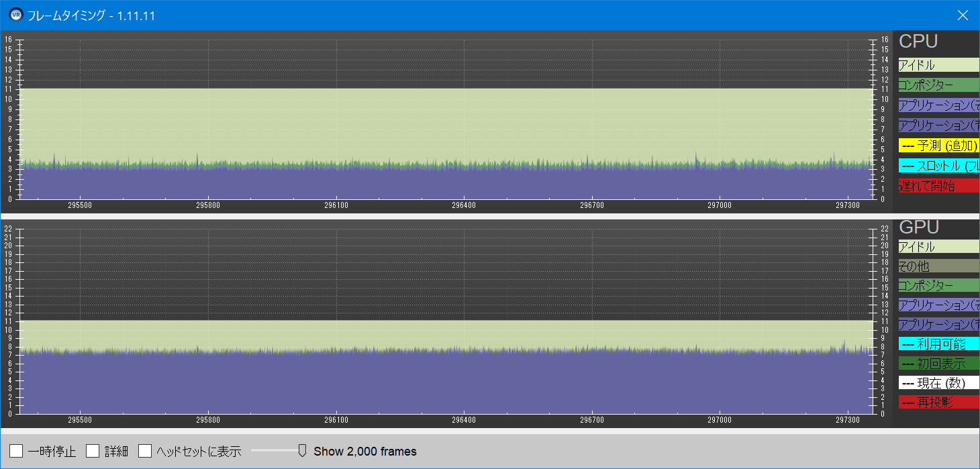Toggle the 詳細 details checkbox
The image size is (980, 469).
tap(93, 451)
